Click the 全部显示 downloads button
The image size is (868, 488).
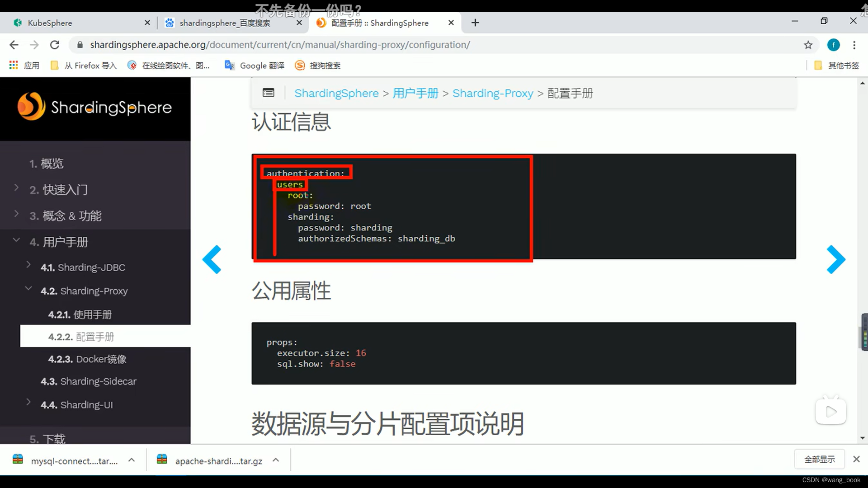click(x=820, y=459)
